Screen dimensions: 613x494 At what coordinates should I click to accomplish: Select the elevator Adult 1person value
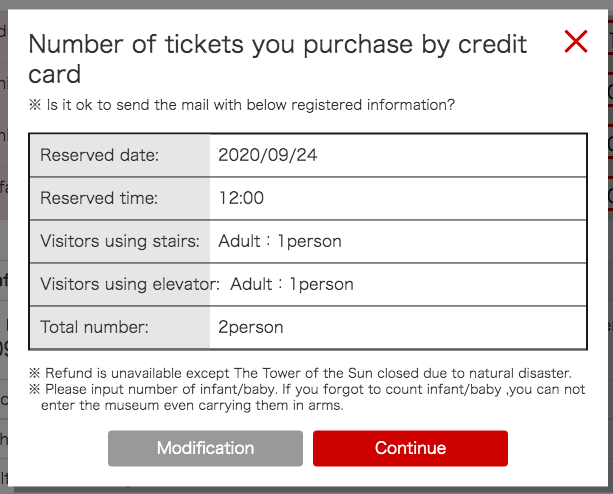pos(292,284)
